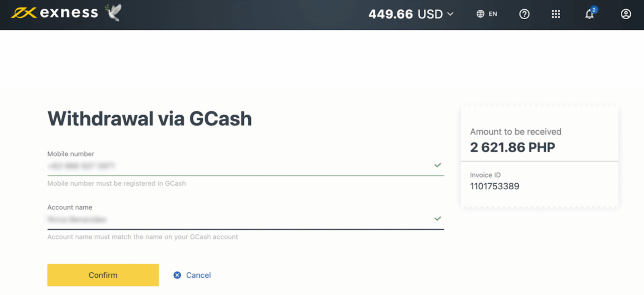Click the globe language icon

480,14
